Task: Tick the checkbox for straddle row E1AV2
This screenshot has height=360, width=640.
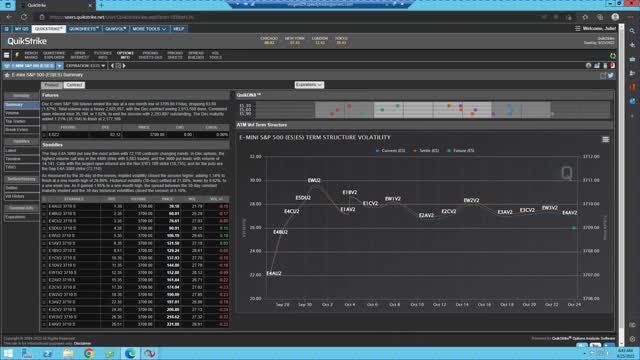Action: 44,243
